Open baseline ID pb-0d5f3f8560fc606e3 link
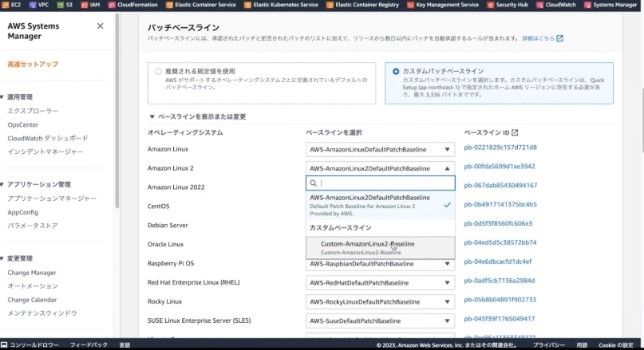The height and width of the screenshot is (350, 644). (x=498, y=223)
